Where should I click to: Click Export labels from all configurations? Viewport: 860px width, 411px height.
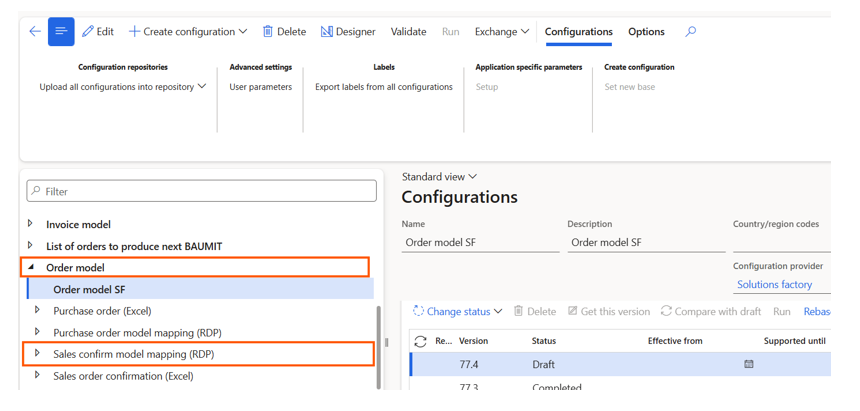pos(384,87)
